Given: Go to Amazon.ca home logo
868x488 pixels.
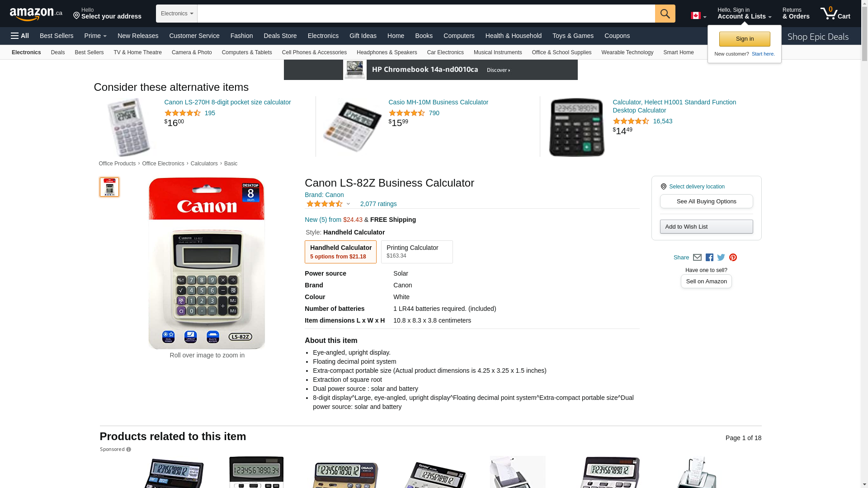Looking at the screenshot, I should pyautogui.click(x=36, y=14).
